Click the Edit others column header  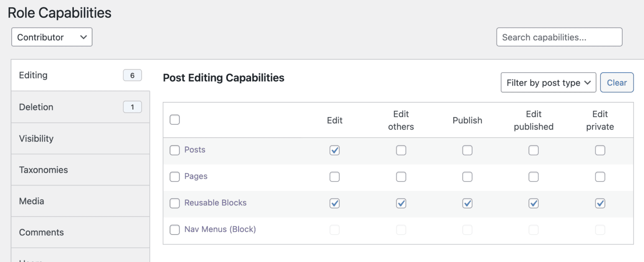coord(401,120)
